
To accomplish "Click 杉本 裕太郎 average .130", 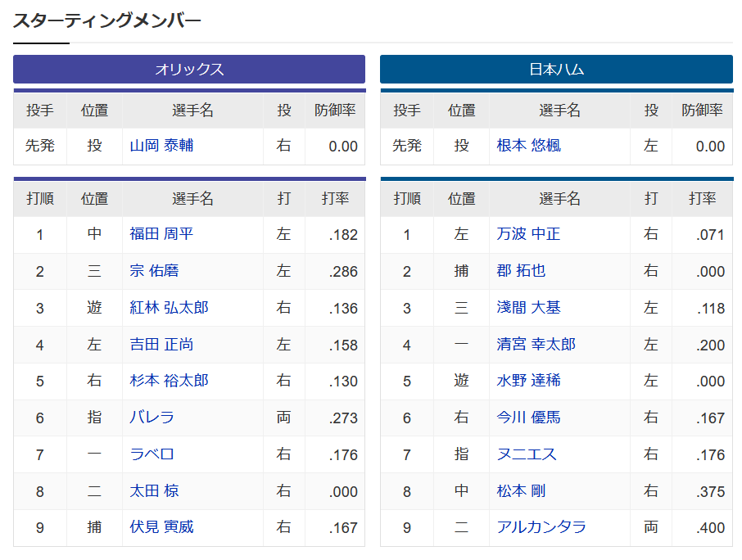I will pyautogui.click(x=343, y=382).
